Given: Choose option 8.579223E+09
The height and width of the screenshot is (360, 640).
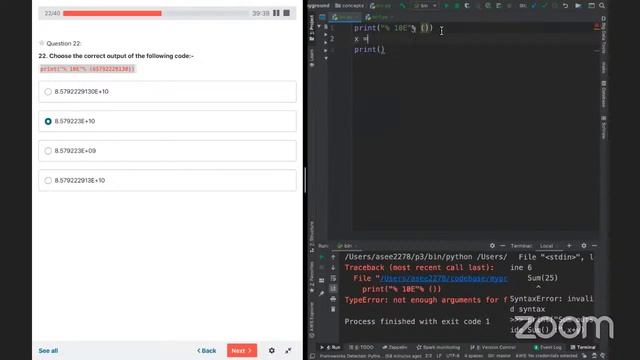Looking at the screenshot, I should 167,151.
